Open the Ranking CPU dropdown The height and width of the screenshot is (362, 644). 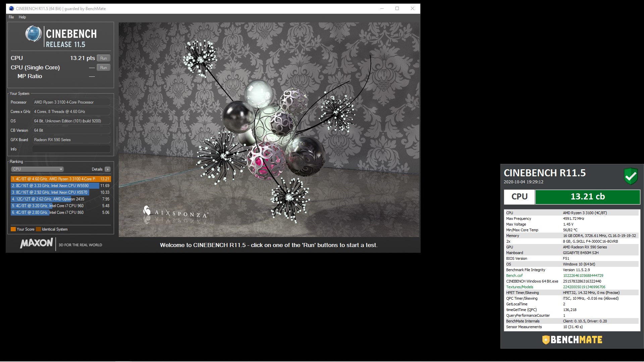(x=37, y=169)
